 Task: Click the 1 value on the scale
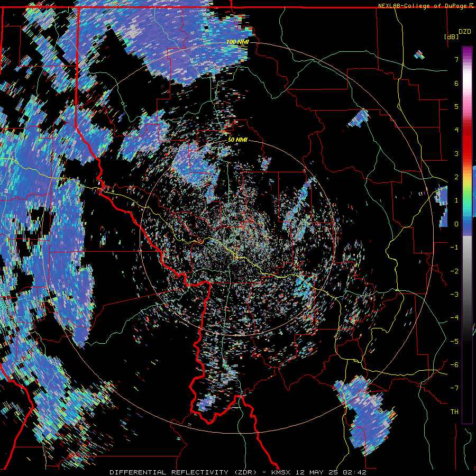[456, 200]
